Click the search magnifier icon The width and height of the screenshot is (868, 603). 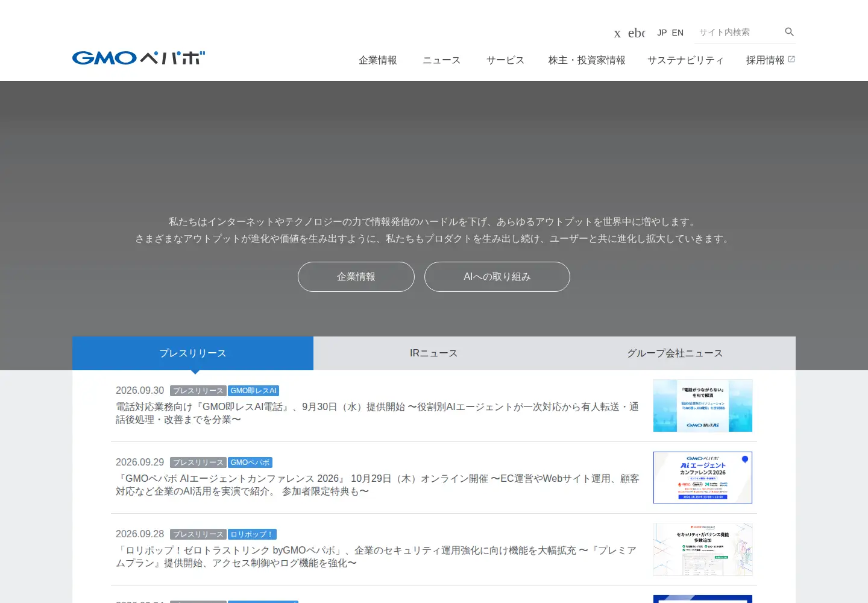(x=789, y=32)
